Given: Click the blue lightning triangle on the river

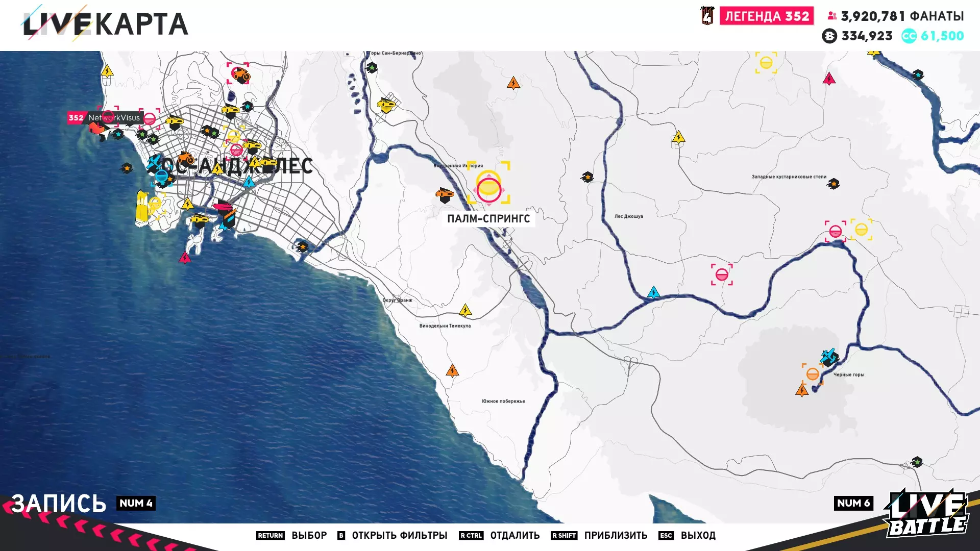Looking at the screenshot, I should point(653,293).
